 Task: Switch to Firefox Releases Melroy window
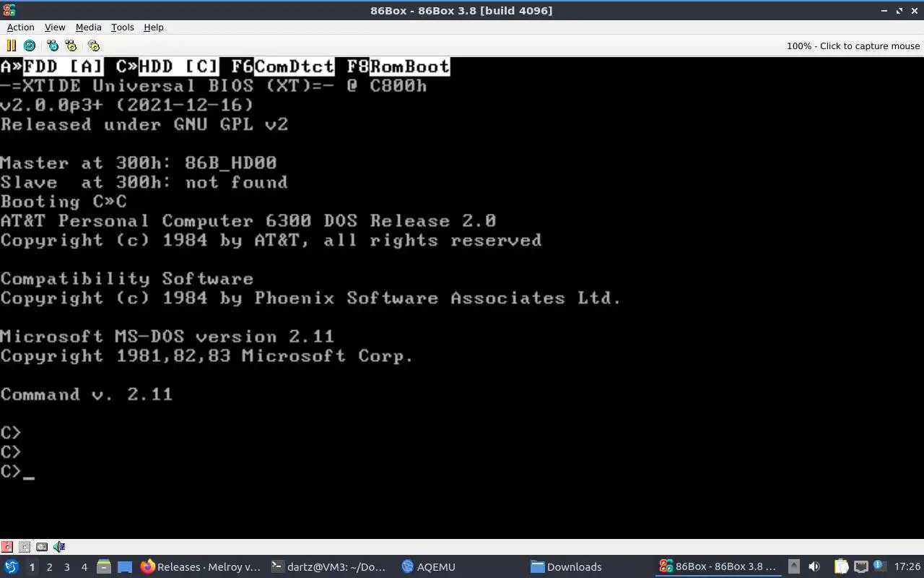[x=201, y=566]
